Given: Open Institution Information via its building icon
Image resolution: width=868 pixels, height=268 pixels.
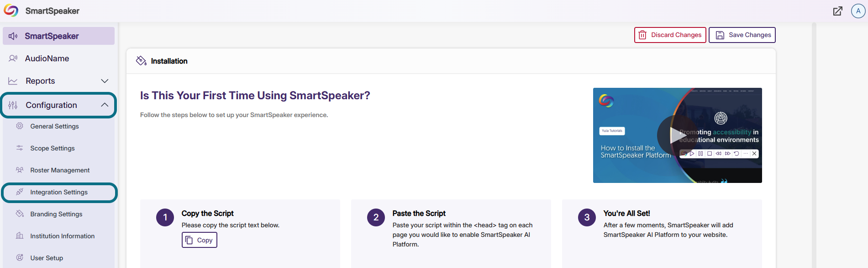Looking at the screenshot, I should pyautogui.click(x=20, y=236).
